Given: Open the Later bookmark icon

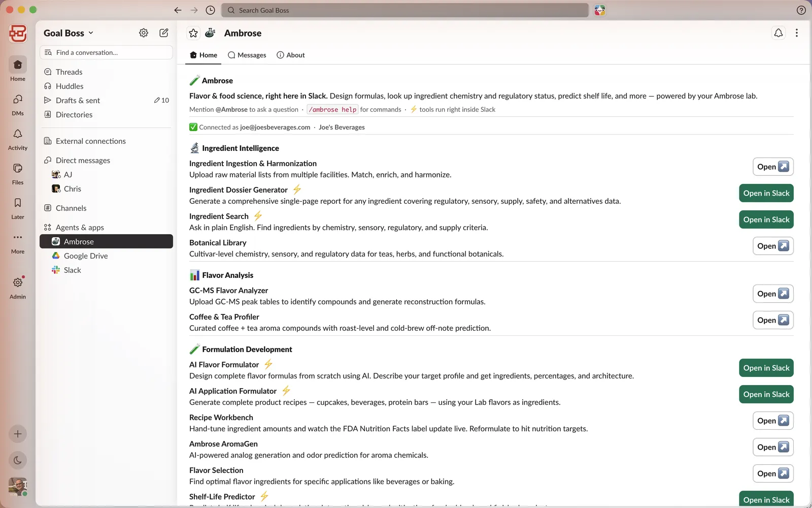Looking at the screenshot, I should click(18, 203).
